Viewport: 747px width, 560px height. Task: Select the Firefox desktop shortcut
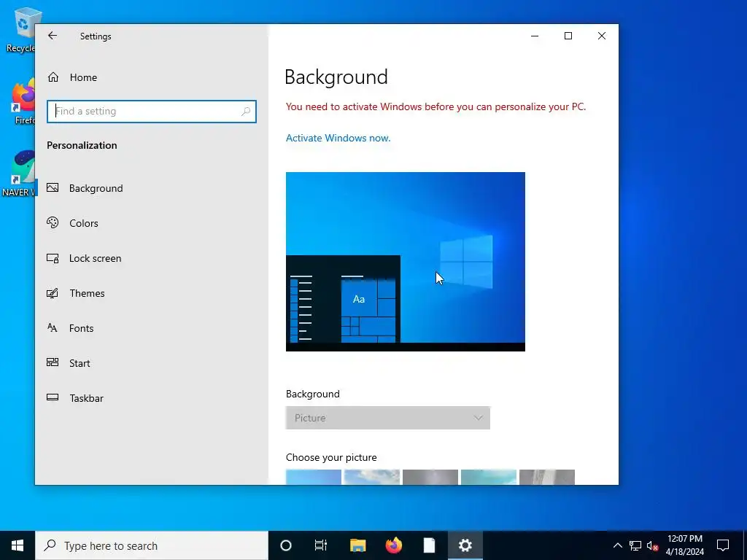(x=23, y=102)
